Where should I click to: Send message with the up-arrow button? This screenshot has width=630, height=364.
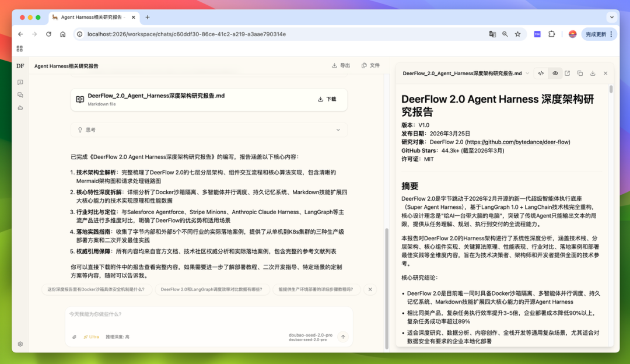coord(343,337)
